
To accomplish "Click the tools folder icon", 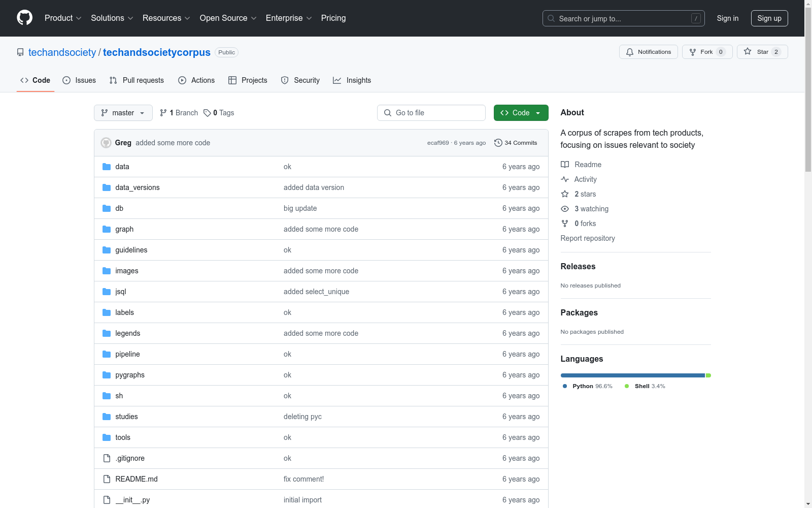I will point(107,437).
